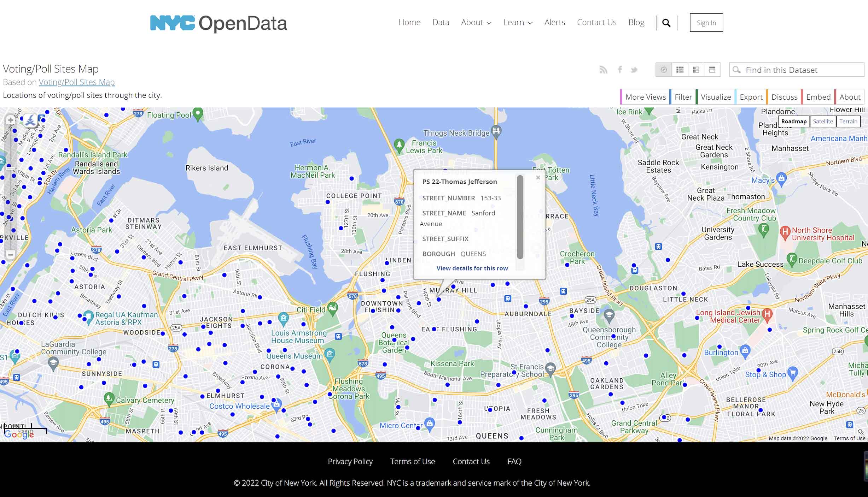Click Citi Field stadium marker
The width and height of the screenshot is (868, 497).
click(x=332, y=309)
